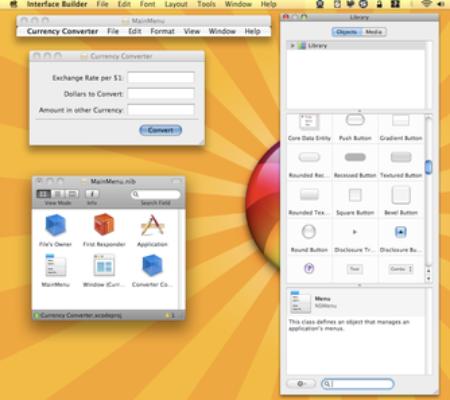
Task: Select the purple help button library object
Action: coord(309,268)
